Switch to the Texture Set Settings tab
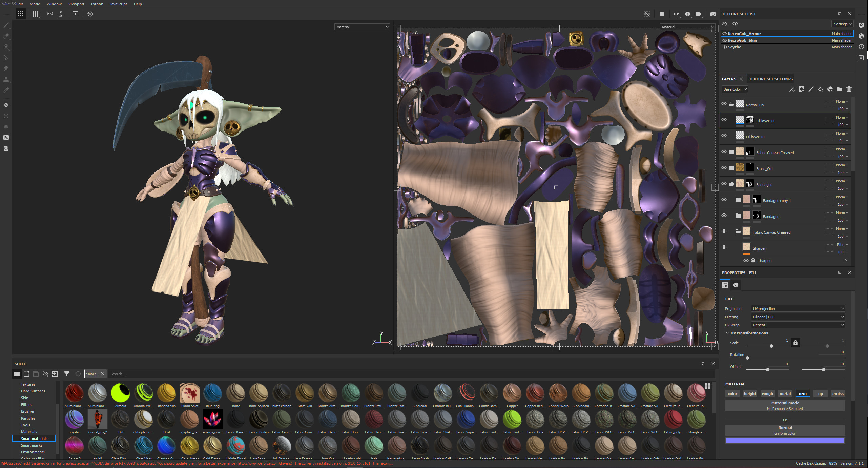This screenshot has width=868, height=468. (771, 79)
